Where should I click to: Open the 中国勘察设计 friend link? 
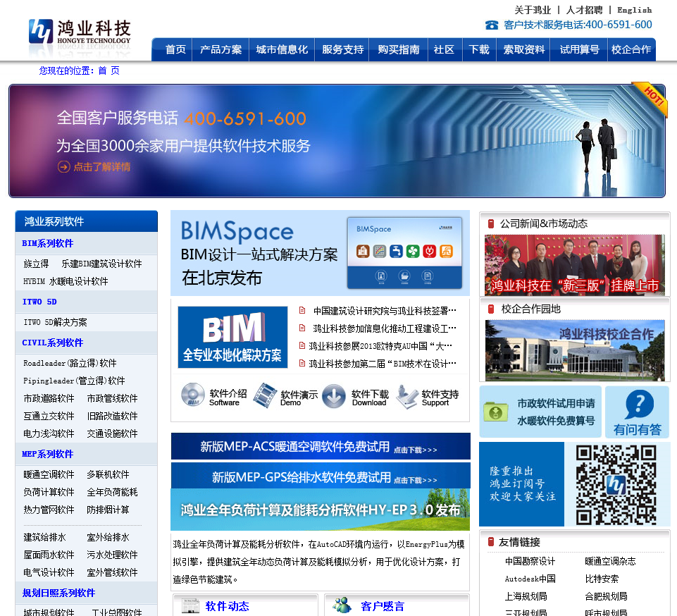(x=530, y=561)
